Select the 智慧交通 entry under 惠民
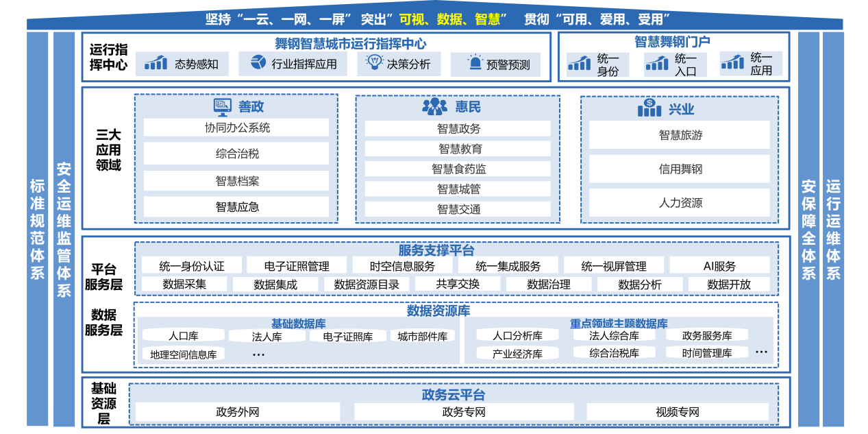 (x=458, y=209)
